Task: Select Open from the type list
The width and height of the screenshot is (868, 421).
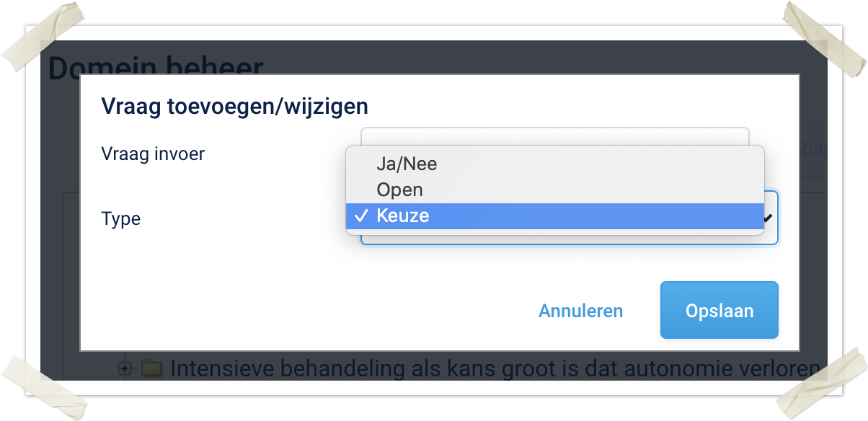Action: pos(399,190)
